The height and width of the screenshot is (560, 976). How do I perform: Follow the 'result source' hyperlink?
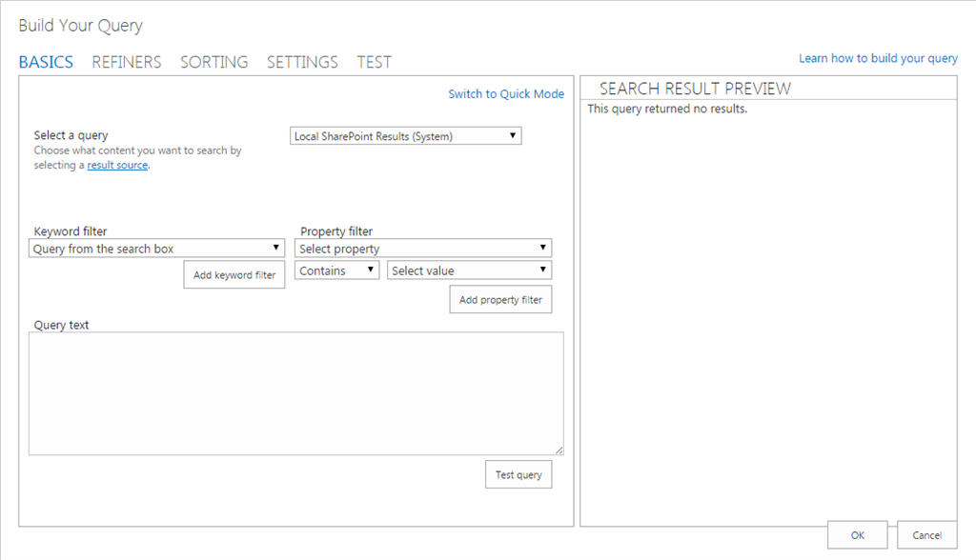117,165
